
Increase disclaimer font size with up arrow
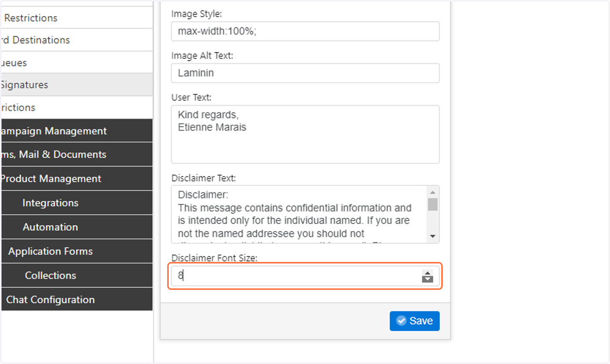pyautogui.click(x=428, y=273)
